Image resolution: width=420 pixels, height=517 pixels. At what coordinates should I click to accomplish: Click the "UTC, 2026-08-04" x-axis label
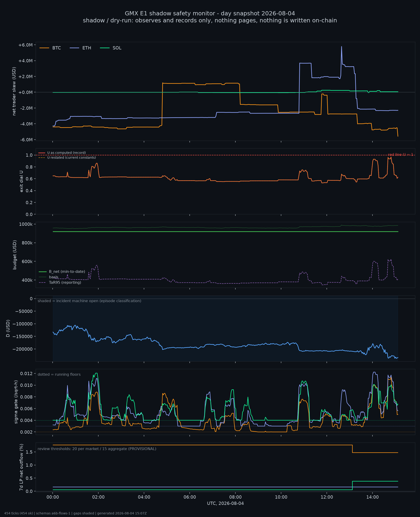[x=225, y=503]
